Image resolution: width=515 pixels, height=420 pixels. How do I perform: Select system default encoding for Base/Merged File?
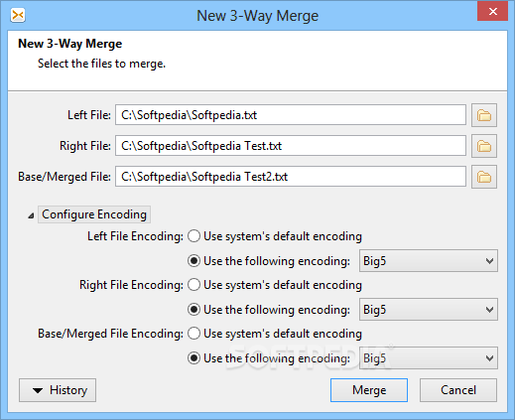[x=193, y=334]
